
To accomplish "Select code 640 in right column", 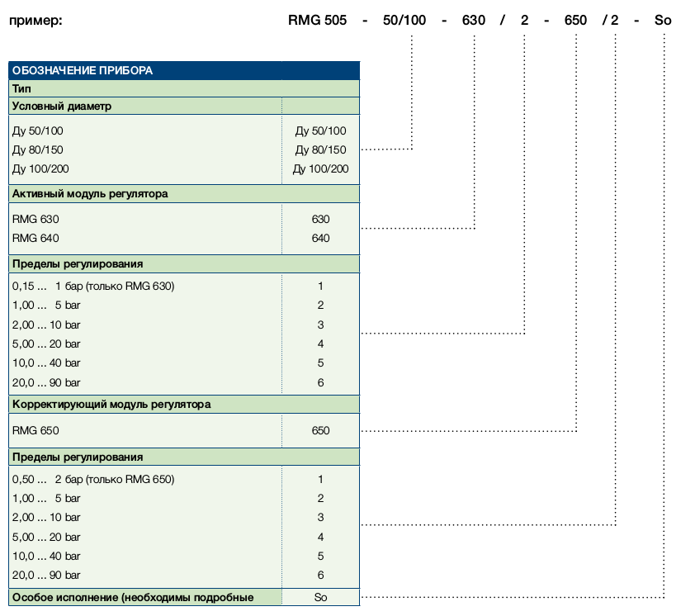I will [320, 238].
